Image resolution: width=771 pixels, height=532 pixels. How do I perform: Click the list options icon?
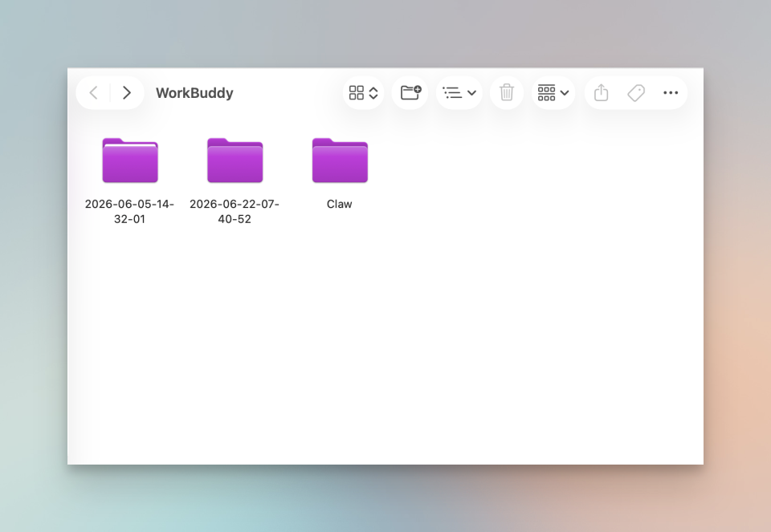[x=452, y=92]
